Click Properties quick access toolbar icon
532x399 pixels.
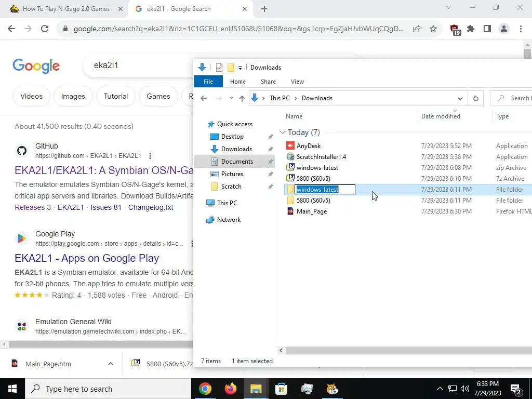click(x=219, y=68)
